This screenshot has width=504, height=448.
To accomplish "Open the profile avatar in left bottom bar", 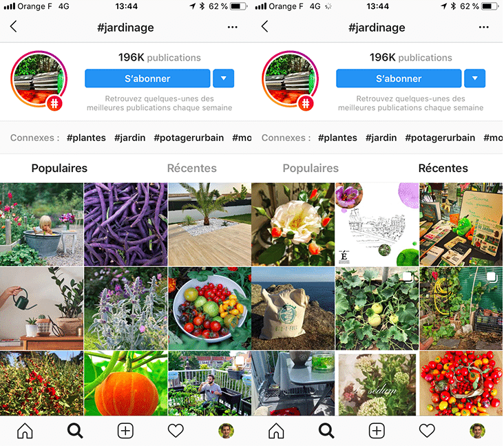I will tap(226, 431).
